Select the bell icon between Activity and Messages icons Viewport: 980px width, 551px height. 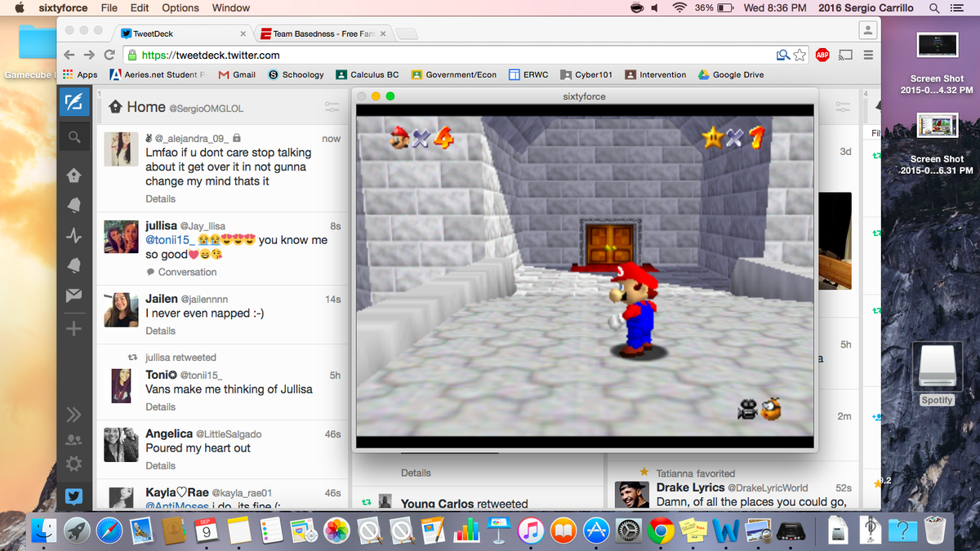pyautogui.click(x=73, y=264)
